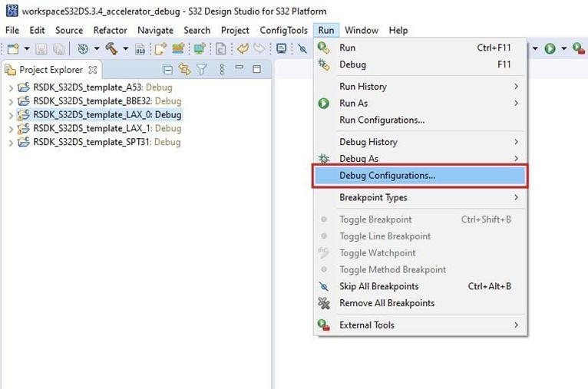
Task: Open the Search menu
Action: [197, 31]
